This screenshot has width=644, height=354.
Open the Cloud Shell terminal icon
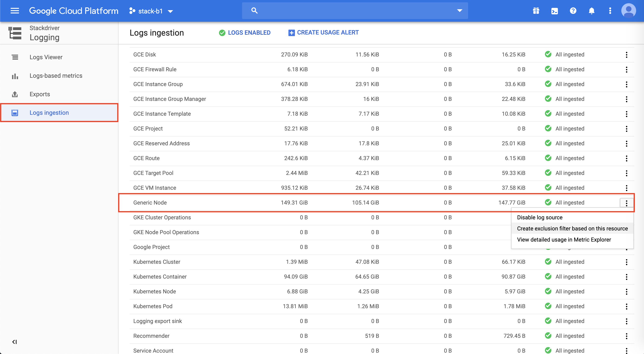pyautogui.click(x=554, y=11)
